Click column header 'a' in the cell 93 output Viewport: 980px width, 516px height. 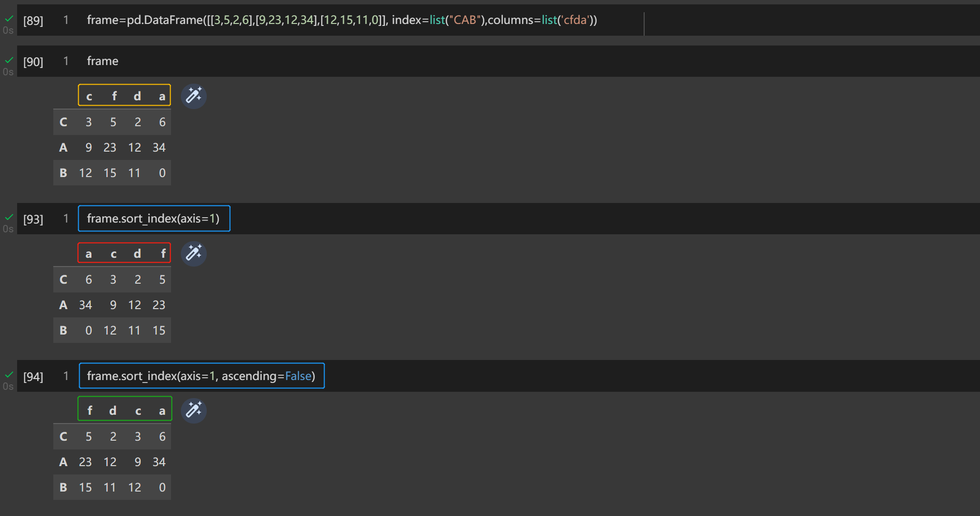point(88,254)
